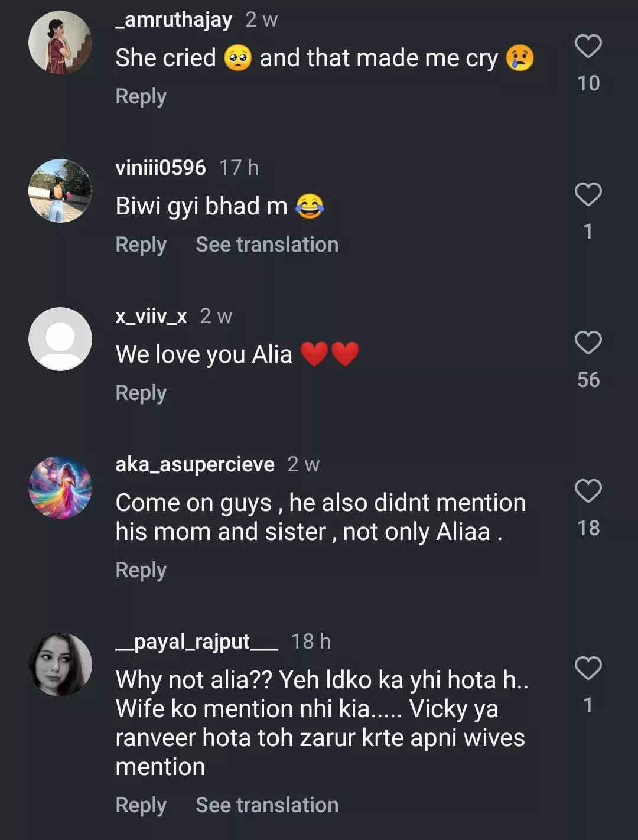Open username _amruthajay
Viewport: 638px width, 840px height.
[174, 19]
